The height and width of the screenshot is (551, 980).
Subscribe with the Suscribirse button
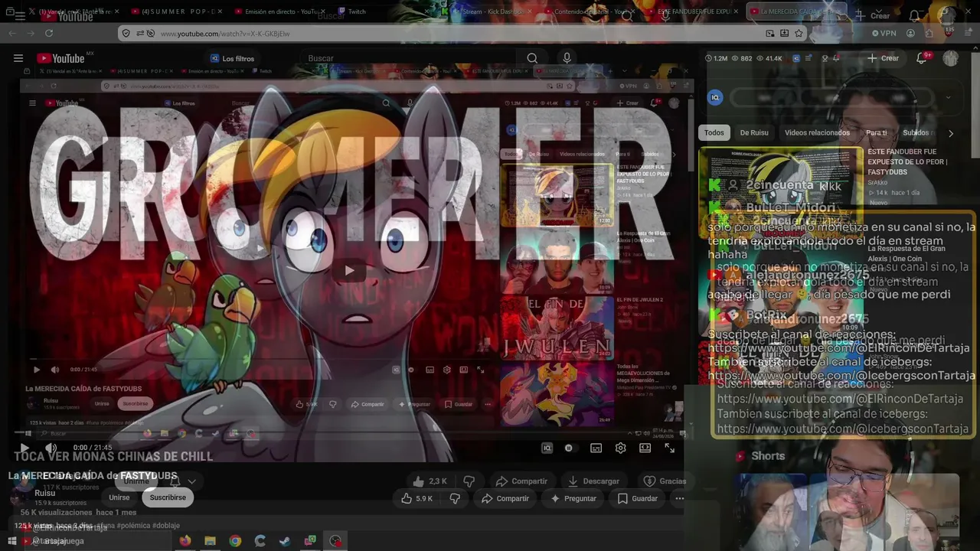coord(168,497)
